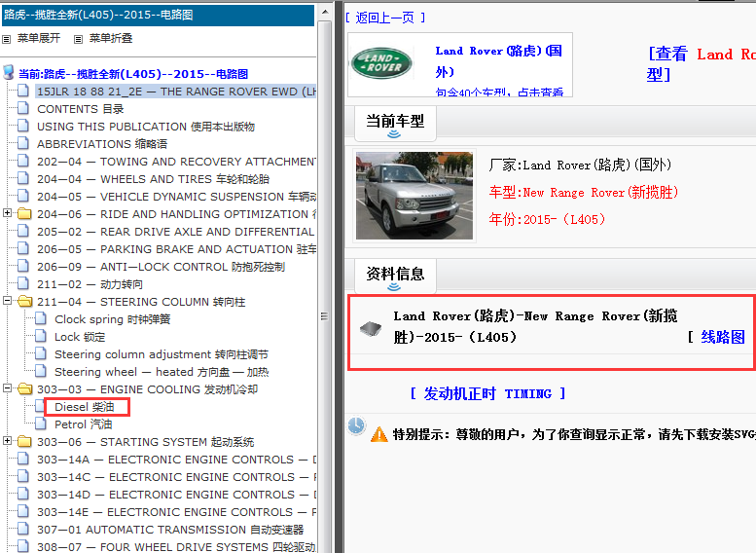Click 当前:路虎--揽胜全新(L405) root node

point(133,74)
